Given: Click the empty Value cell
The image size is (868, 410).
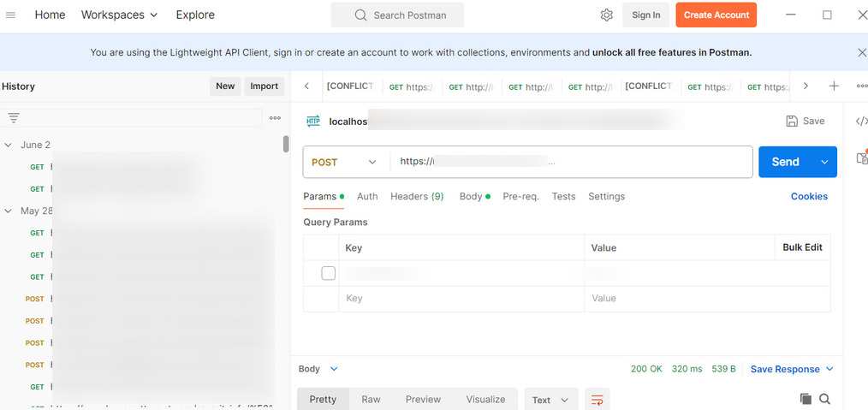Looking at the screenshot, I should tap(707, 299).
